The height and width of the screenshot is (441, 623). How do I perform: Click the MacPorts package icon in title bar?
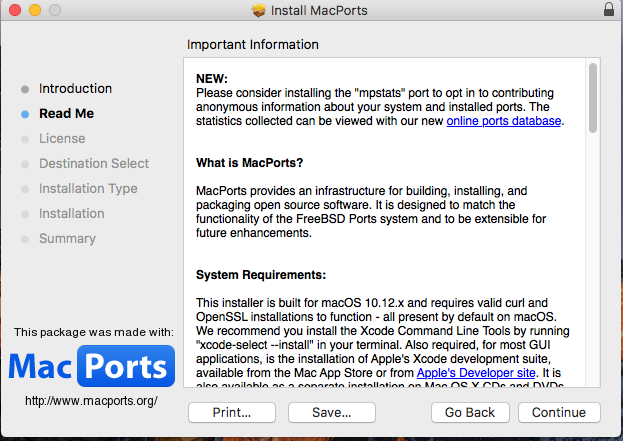click(x=259, y=10)
